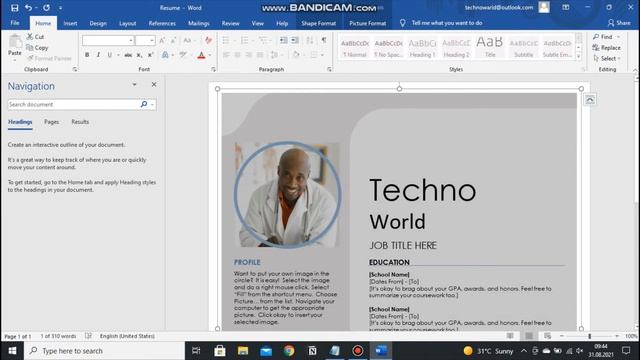Redo the last action
Image resolution: width=640 pixels, height=360 pixels.
[x=47, y=8]
